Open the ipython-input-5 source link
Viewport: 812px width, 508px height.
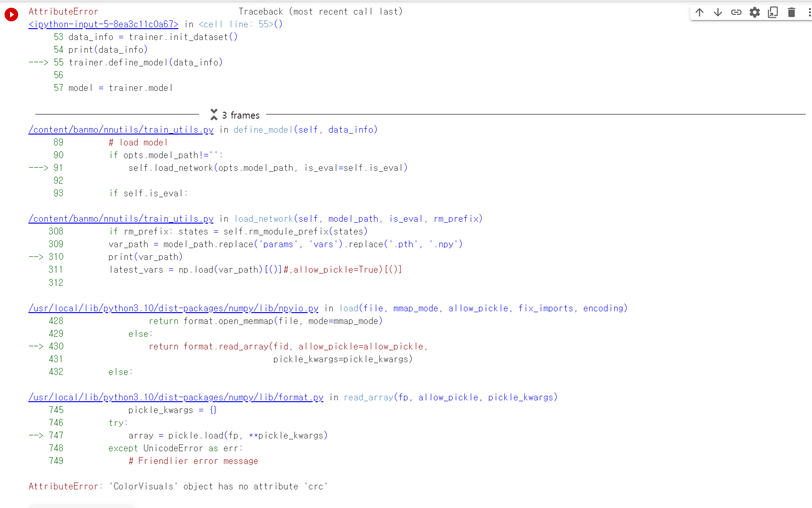pos(103,24)
